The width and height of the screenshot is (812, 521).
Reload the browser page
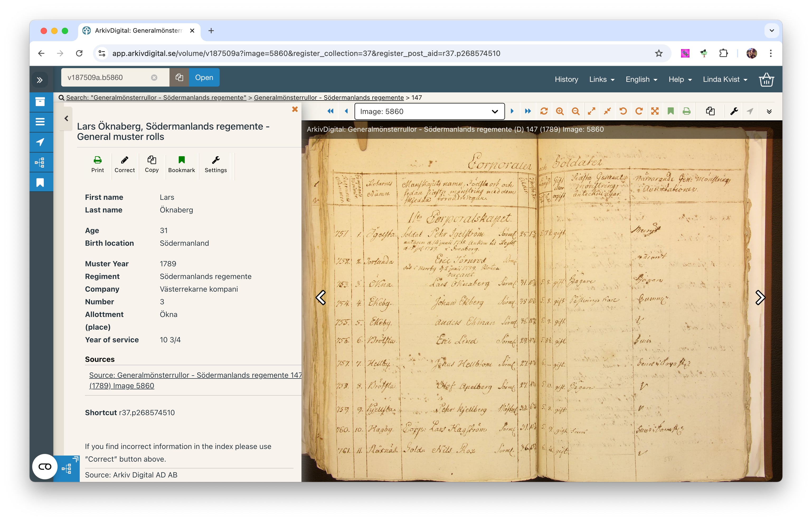pyautogui.click(x=79, y=54)
